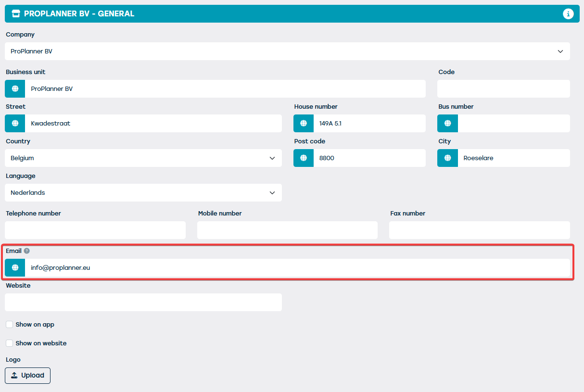Click the globe icon beside House number
The height and width of the screenshot is (392, 584).
(x=304, y=124)
